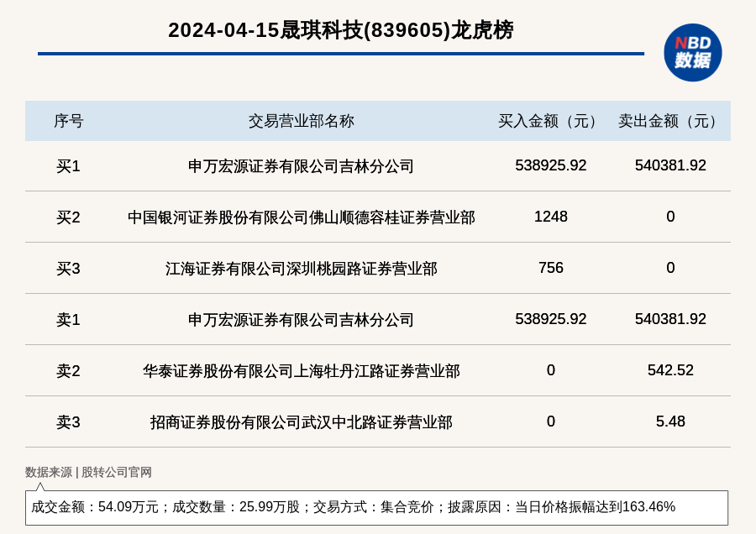Click 540381.92 in the 卖1 row
756x534 pixels.
click(x=670, y=319)
